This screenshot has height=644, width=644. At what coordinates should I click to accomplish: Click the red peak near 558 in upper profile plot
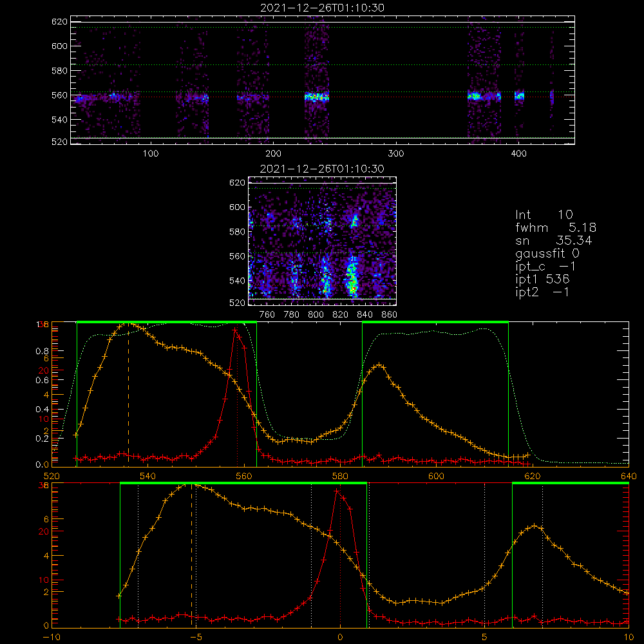[x=235, y=329]
